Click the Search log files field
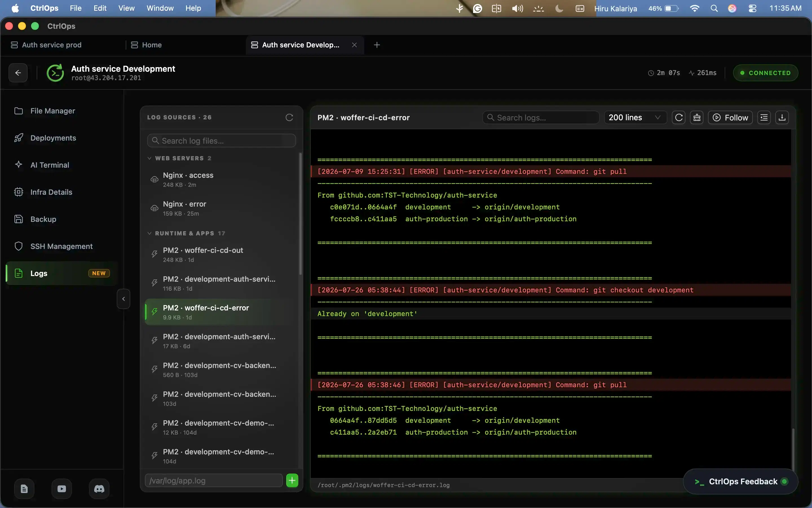The image size is (812, 508). [221, 141]
